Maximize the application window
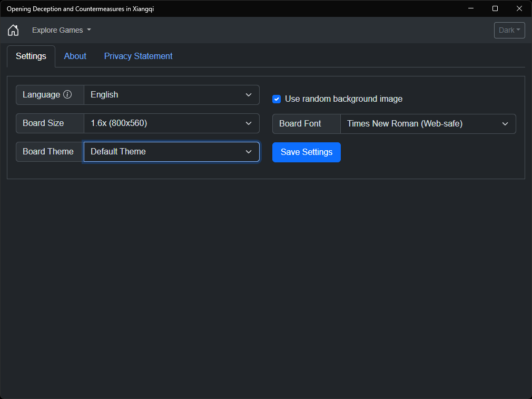This screenshot has width=532, height=399. pyautogui.click(x=495, y=8)
